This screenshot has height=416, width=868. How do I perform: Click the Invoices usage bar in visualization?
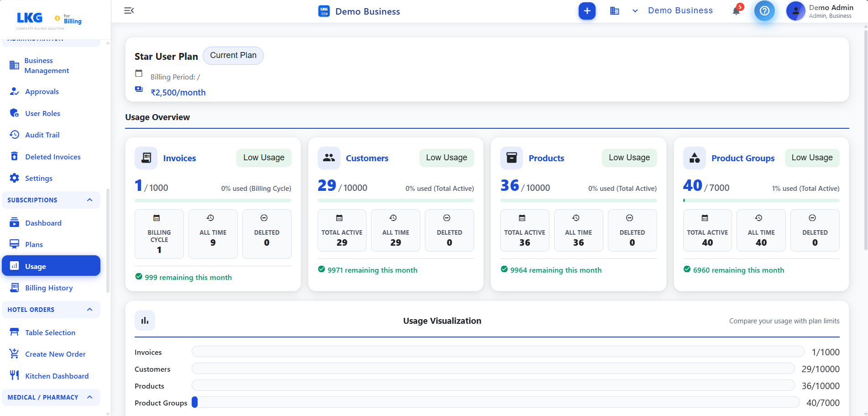[x=498, y=352]
